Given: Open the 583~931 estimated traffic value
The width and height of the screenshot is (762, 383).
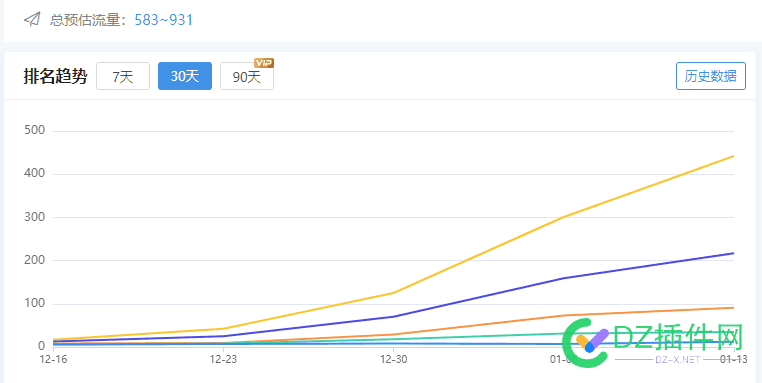Looking at the screenshot, I should pos(164,20).
